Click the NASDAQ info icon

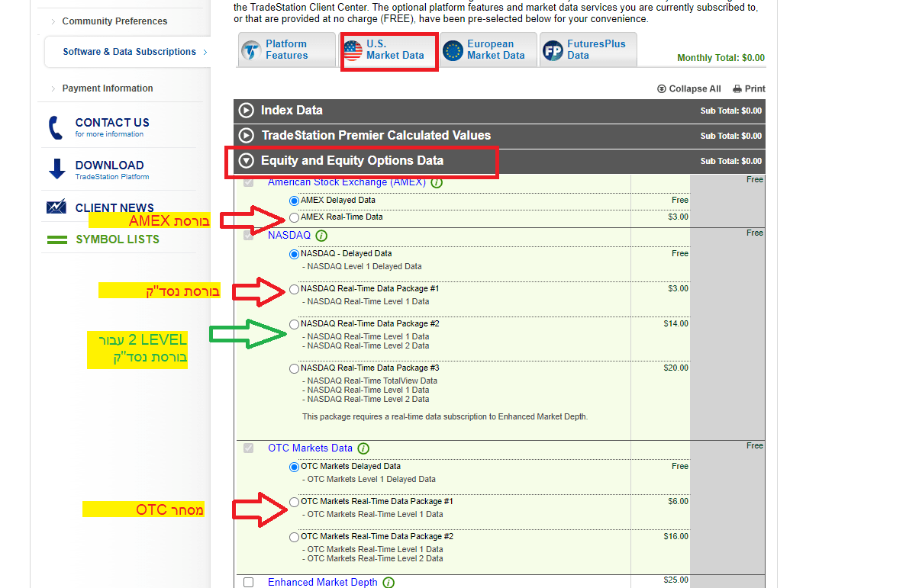pos(321,236)
